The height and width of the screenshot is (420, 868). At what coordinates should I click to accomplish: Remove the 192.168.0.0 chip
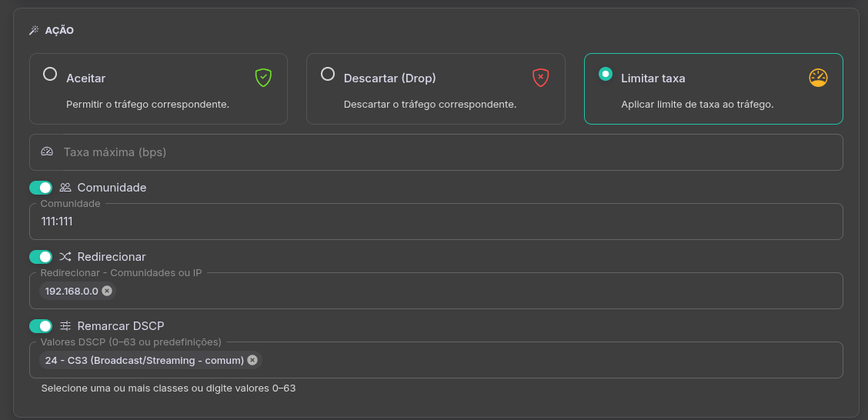click(x=107, y=291)
